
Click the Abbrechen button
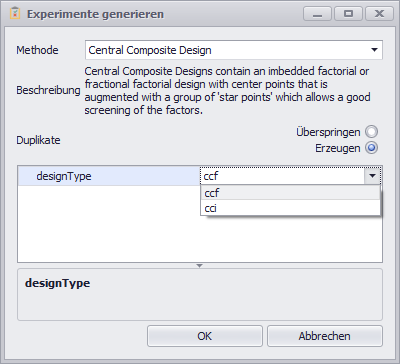pyautogui.click(x=325, y=336)
